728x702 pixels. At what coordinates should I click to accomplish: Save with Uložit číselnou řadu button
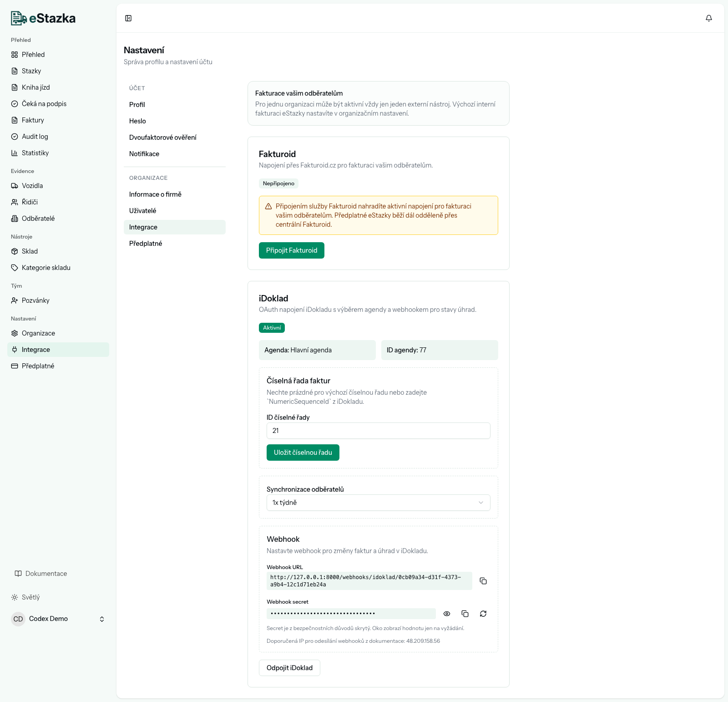[x=303, y=453]
